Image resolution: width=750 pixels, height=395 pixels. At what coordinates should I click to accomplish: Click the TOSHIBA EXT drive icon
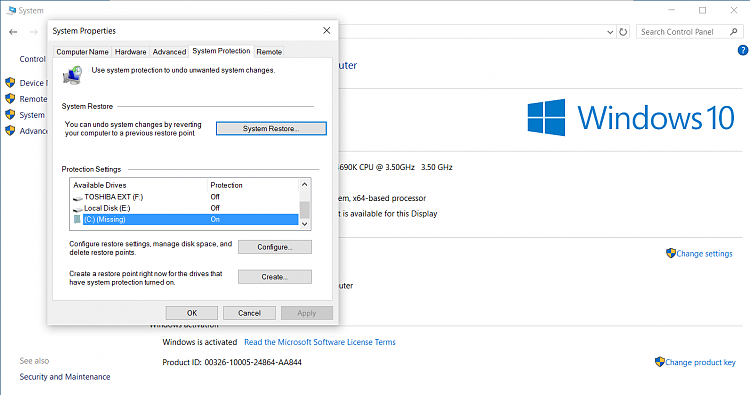[x=77, y=198]
